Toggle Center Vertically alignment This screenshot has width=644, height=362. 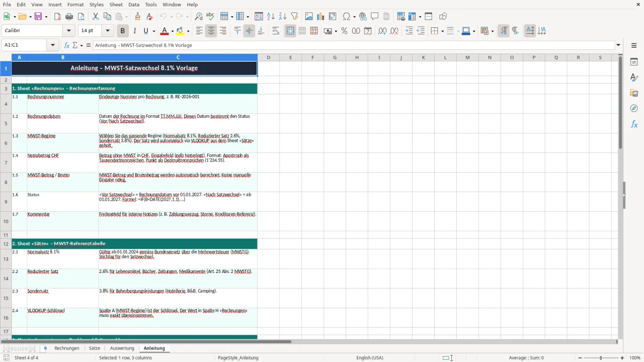pyautogui.click(x=249, y=31)
